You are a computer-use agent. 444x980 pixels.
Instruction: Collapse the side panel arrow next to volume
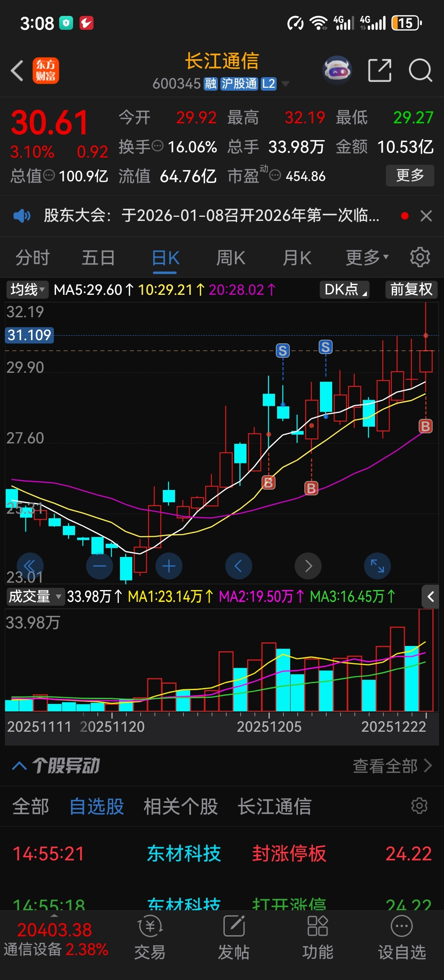point(430,597)
